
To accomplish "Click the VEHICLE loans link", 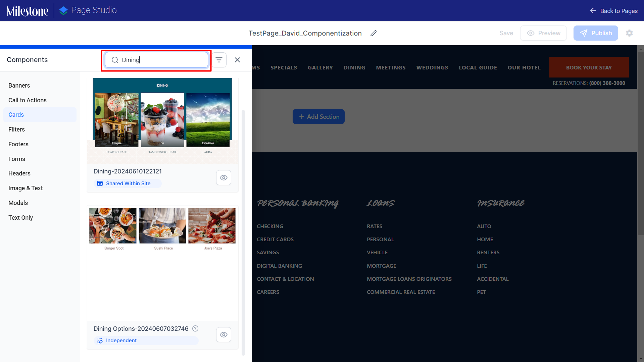I will tap(377, 252).
